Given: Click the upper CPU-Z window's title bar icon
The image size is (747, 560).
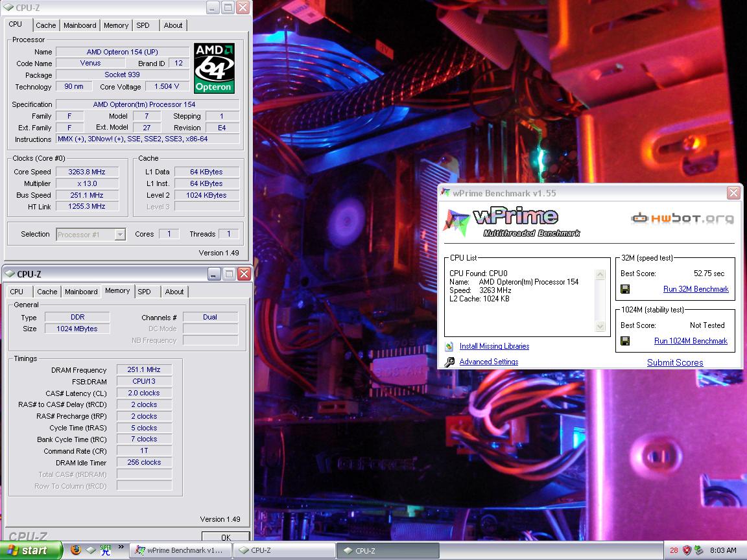Looking at the screenshot, I should [8, 8].
